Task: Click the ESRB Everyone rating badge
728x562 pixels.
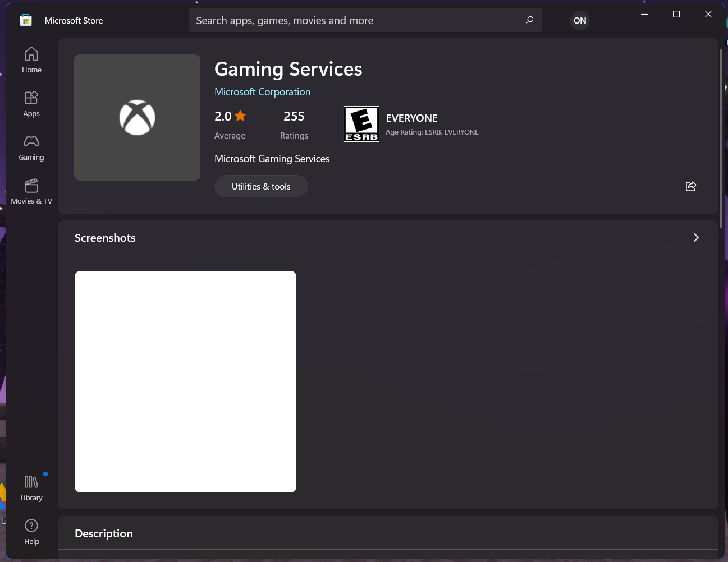Action: [x=361, y=124]
